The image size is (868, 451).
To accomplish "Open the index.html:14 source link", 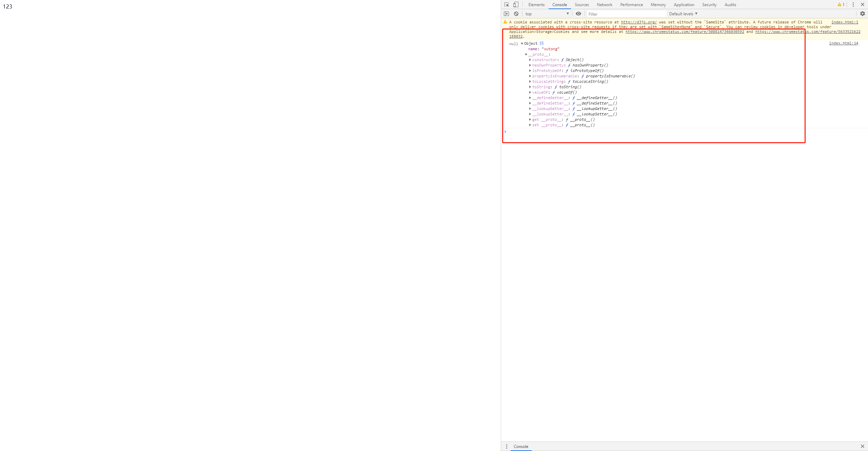I will (x=844, y=43).
